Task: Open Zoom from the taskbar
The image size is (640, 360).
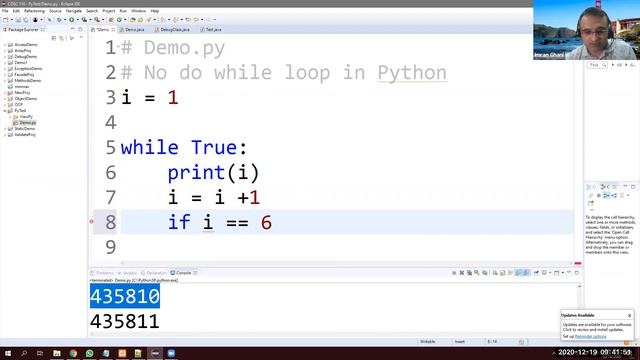Action: [171, 353]
